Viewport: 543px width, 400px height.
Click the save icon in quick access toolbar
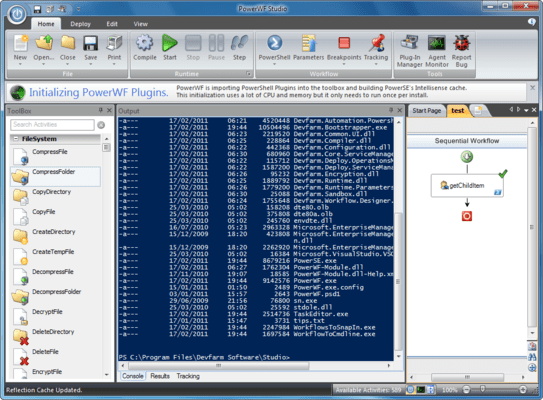point(37,9)
